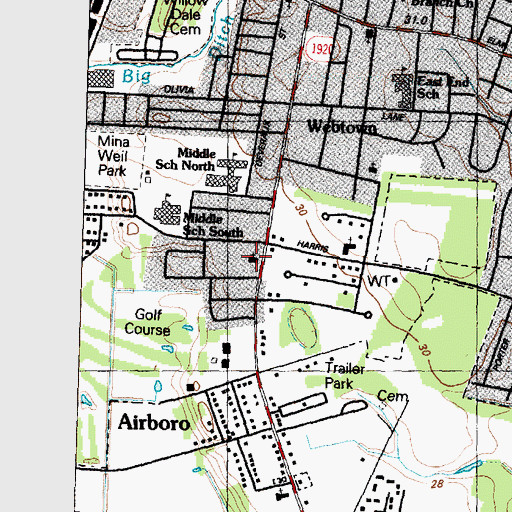Click the hatched school building at East End Sch
This screenshot has height=512, width=512.
pos(403,91)
